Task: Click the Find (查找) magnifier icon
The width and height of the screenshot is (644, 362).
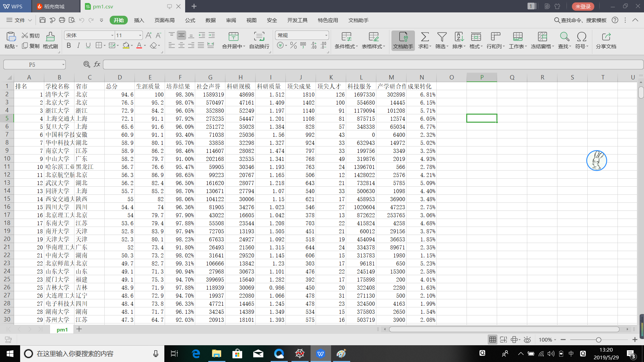Action: (x=564, y=37)
